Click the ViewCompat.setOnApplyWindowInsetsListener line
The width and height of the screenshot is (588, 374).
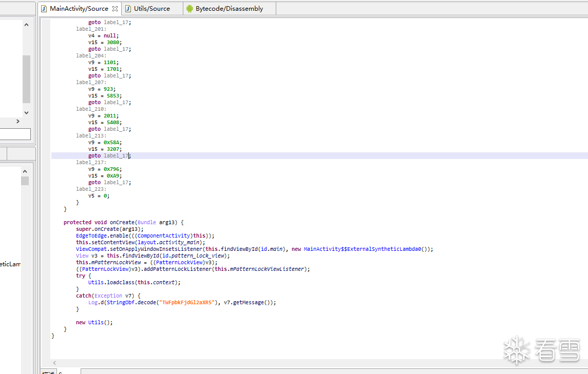point(254,249)
